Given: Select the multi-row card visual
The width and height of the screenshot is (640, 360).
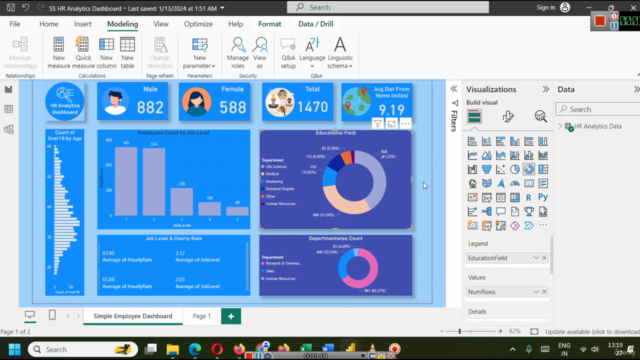Looking at the screenshot, I should click(x=543, y=183).
